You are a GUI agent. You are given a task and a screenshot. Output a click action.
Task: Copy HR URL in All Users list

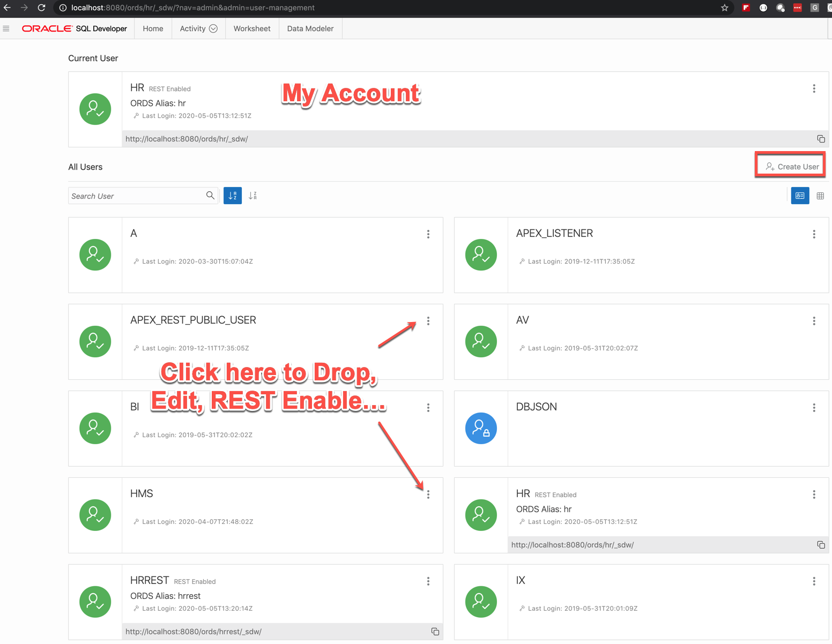[821, 545]
